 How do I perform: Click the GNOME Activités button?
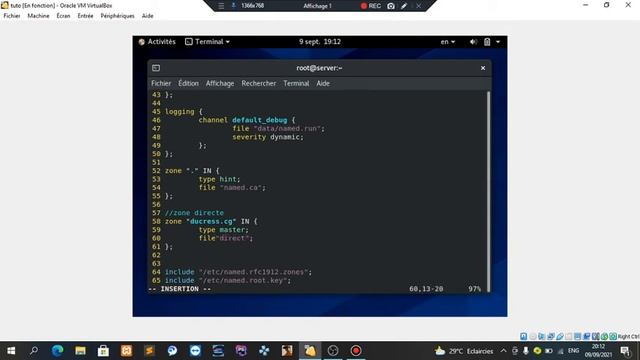click(x=157, y=42)
